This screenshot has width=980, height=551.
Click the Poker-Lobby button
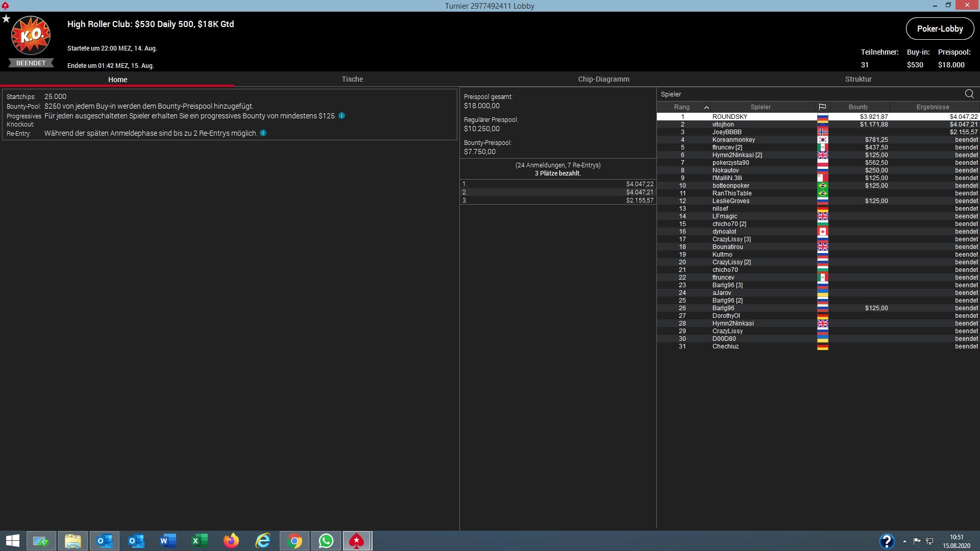click(940, 29)
